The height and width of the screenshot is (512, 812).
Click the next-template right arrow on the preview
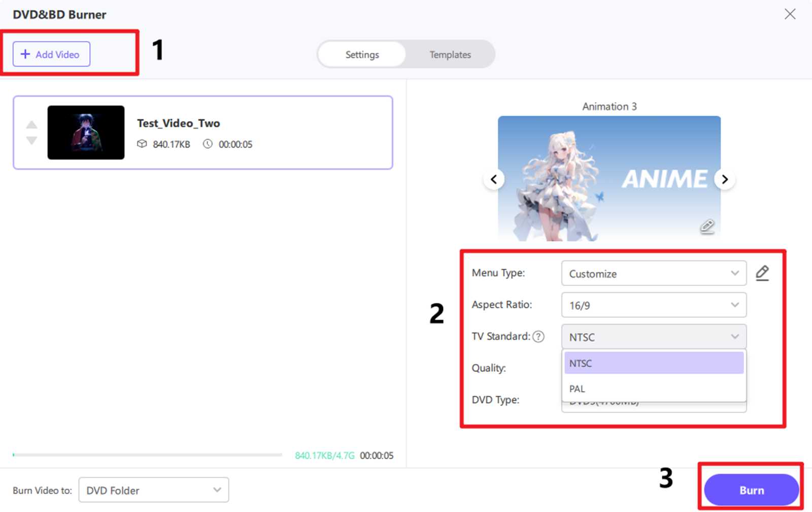pos(725,179)
